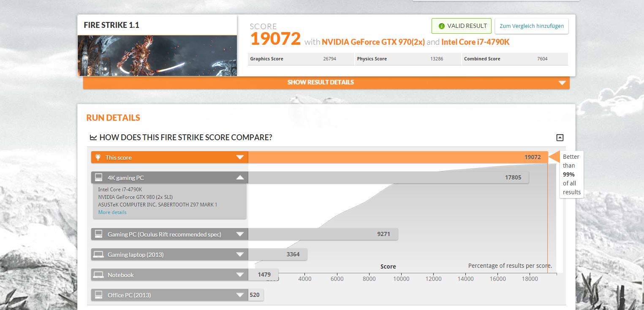Click the NVIDIA GeForce GTX 980 (2x SLI) text
This screenshot has width=644, height=310.
(x=135, y=197)
